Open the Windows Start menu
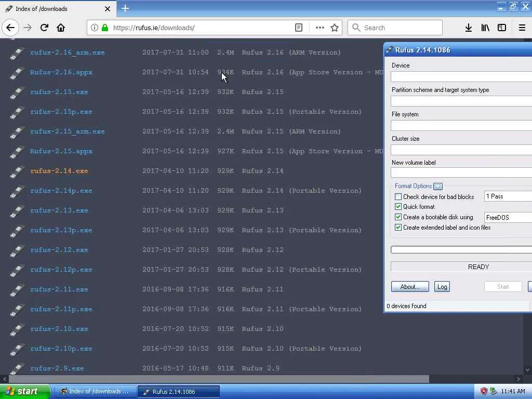Screen dimensions: 532x399 [x=25, y=392]
